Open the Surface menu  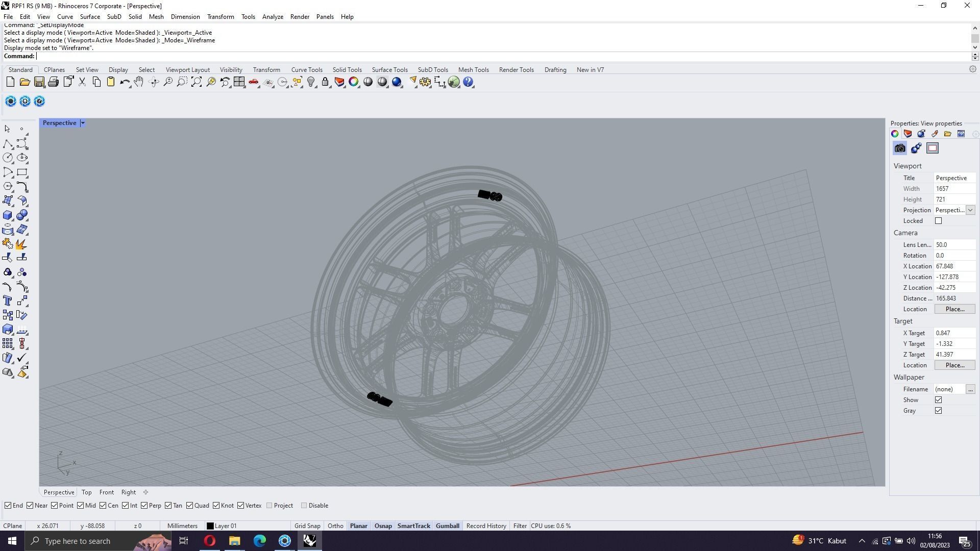pyautogui.click(x=90, y=17)
